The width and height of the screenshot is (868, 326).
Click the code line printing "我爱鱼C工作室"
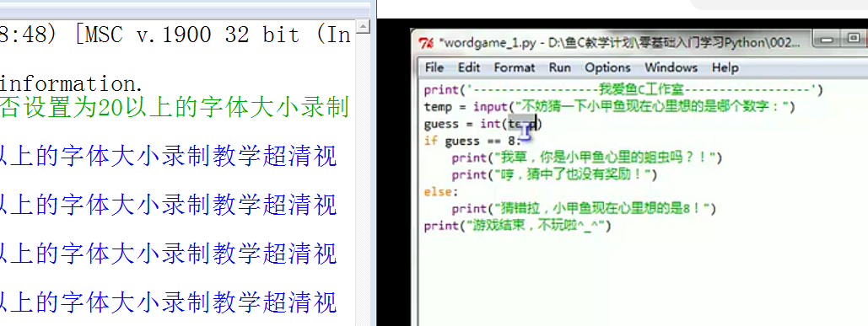(623, 89)
